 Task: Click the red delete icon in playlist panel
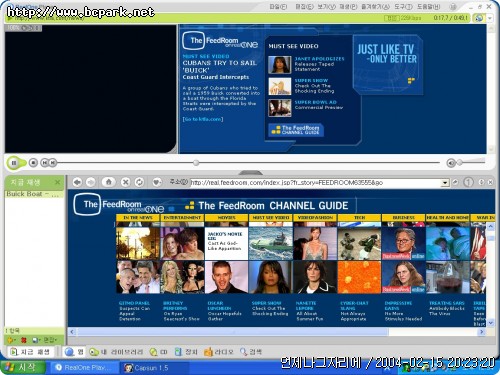coord(23,340)
